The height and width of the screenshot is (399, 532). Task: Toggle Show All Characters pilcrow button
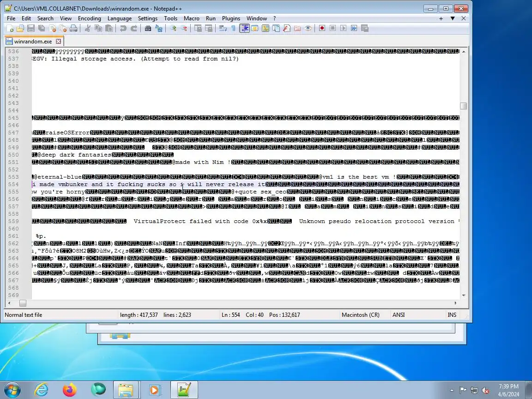[233, 29]
